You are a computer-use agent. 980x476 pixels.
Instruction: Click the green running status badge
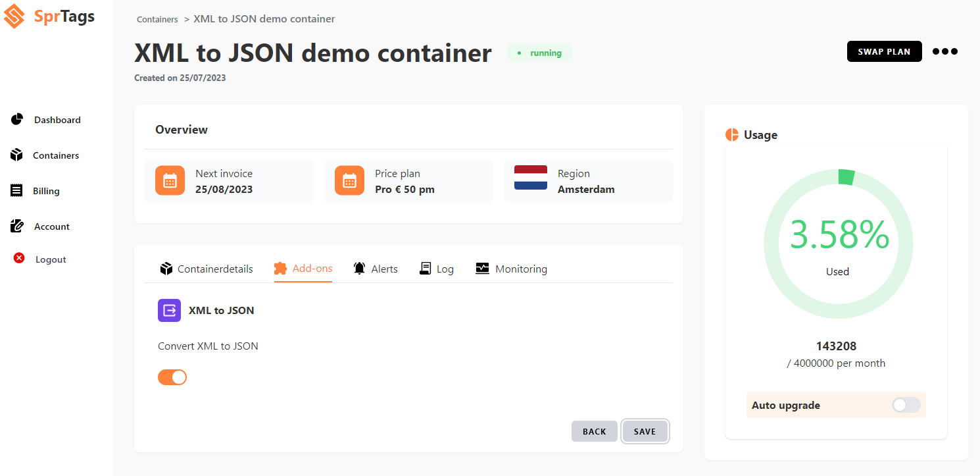[539, 53]
